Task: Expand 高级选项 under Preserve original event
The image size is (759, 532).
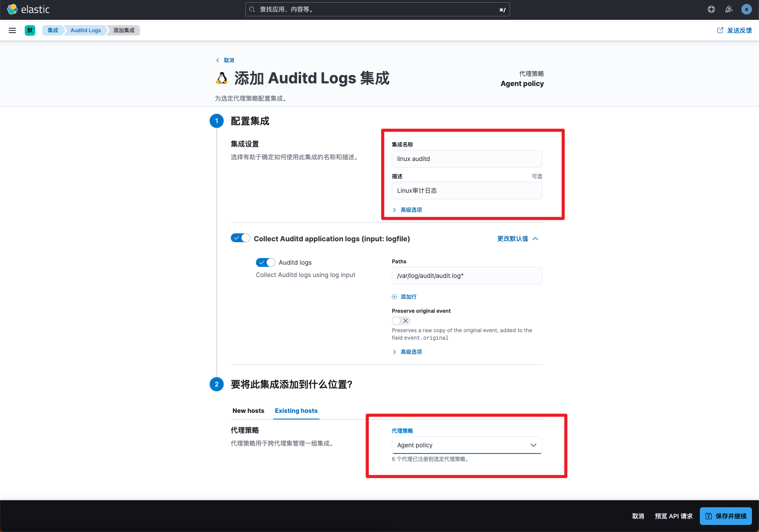Action: point(407,352)
